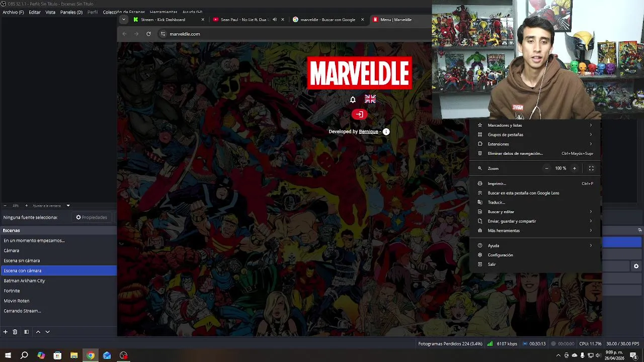Zoom out the OBS preview with the minus

coord(5,206)
